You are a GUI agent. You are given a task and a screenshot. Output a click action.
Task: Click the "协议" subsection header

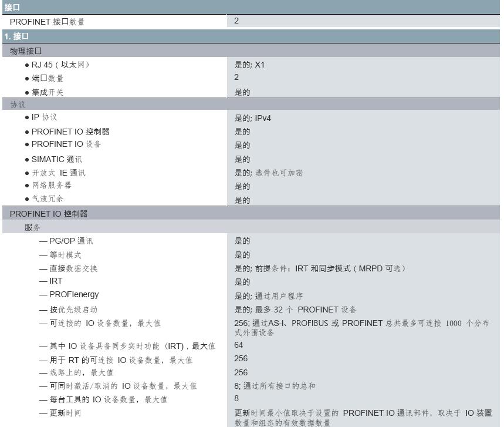pyautogui.click(x=251, y=105)
